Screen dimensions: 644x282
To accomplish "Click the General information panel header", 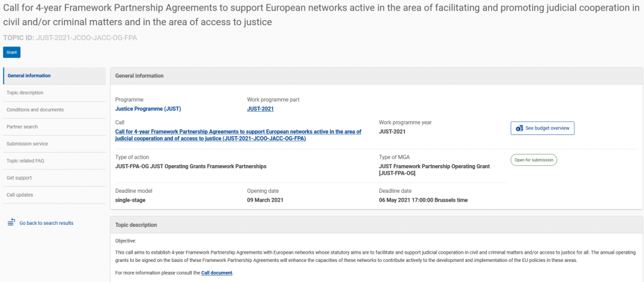I will click(376, 76).
